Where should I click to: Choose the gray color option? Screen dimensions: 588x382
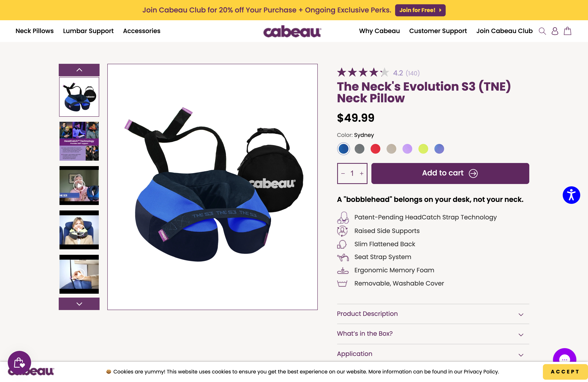[x=360, y=149]
